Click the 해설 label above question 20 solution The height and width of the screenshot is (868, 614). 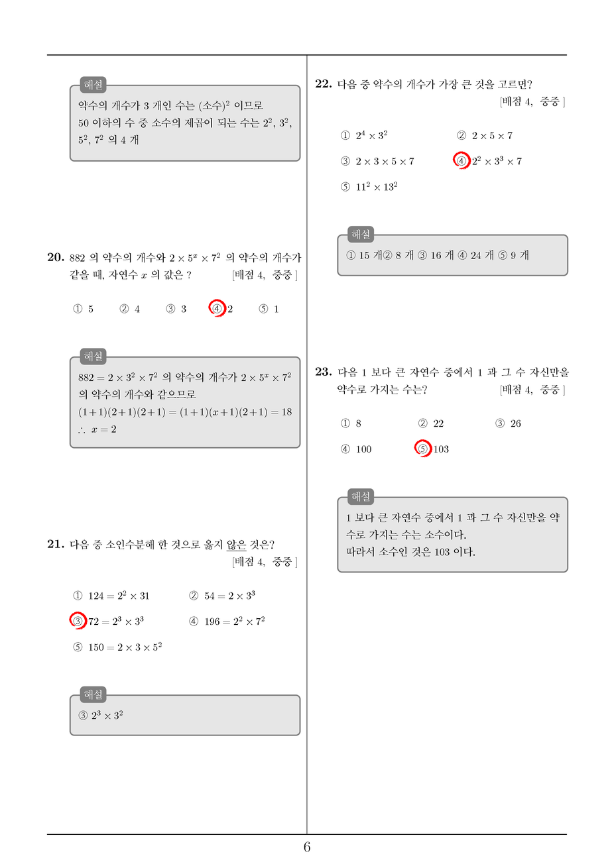point(93,356)
